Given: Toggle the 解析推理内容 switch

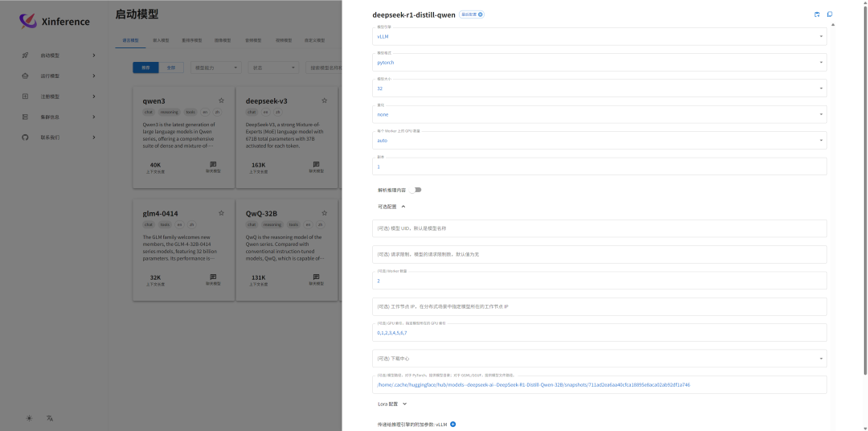Looking at the screenshot, I should pos(416,190).
